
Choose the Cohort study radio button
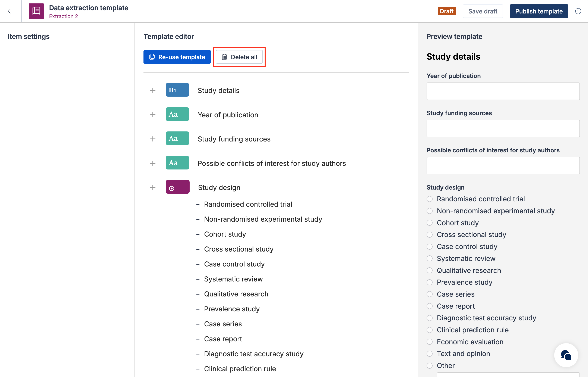(x=430, y=223)
